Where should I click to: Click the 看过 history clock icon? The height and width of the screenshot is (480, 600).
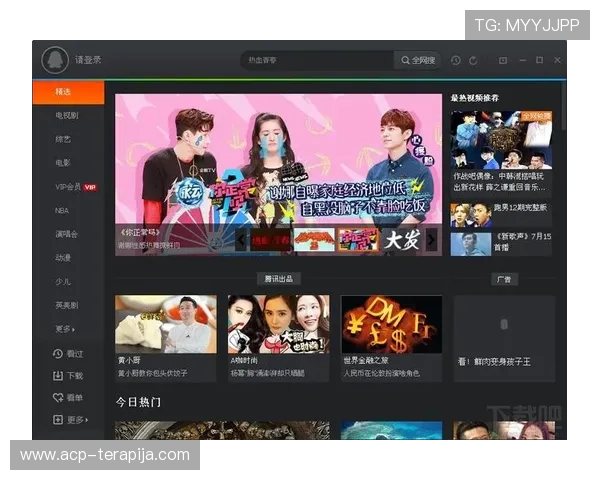58,354
